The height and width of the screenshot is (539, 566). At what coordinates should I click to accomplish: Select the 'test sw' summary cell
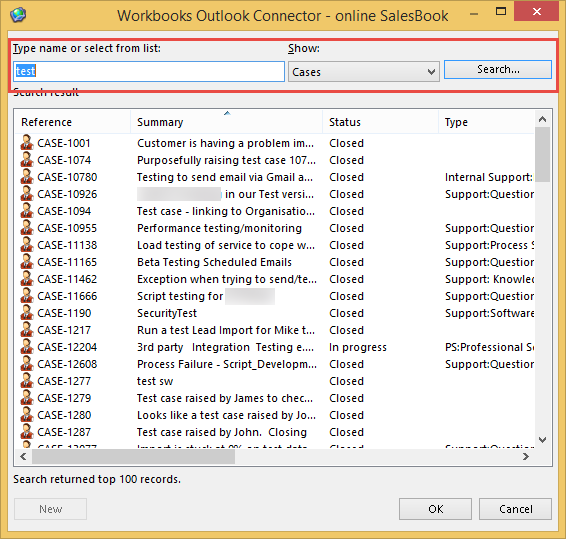(155, 381)
